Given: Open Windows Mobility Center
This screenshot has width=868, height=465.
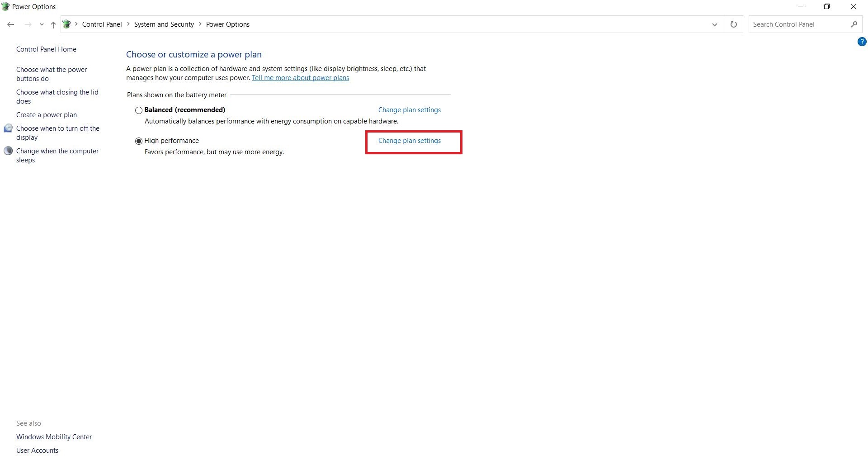Looking at the screenshot, I should (x=54, y=437).
